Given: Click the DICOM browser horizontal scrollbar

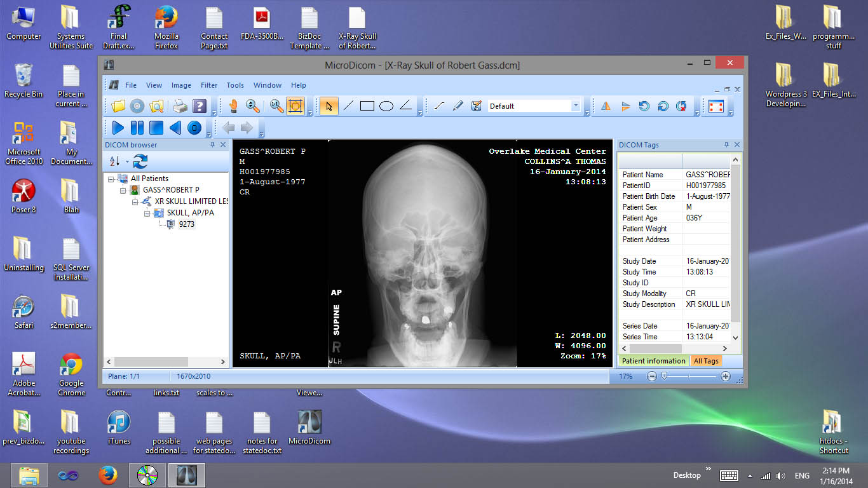Looking at the screenshot, I should pos(165,362).
